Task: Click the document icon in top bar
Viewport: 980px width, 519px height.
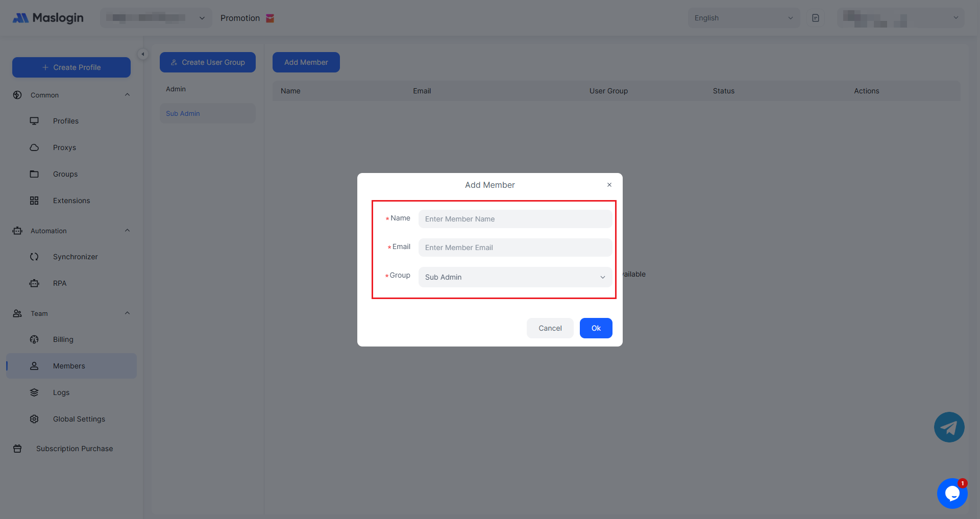Action: [816, 18]
